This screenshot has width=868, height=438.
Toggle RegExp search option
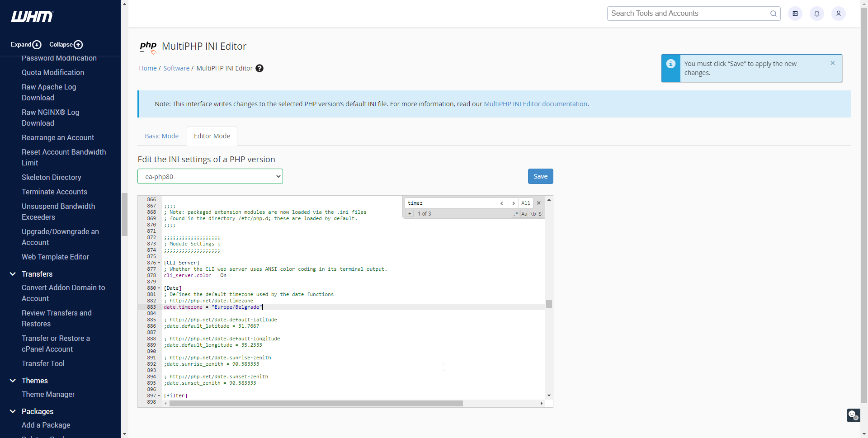click(x=516, y=214)
